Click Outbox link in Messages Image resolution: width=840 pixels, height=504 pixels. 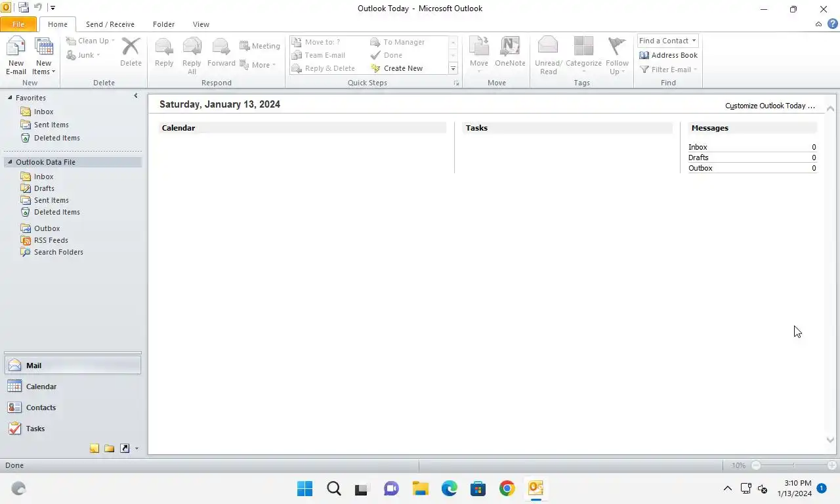coord(700,168)
